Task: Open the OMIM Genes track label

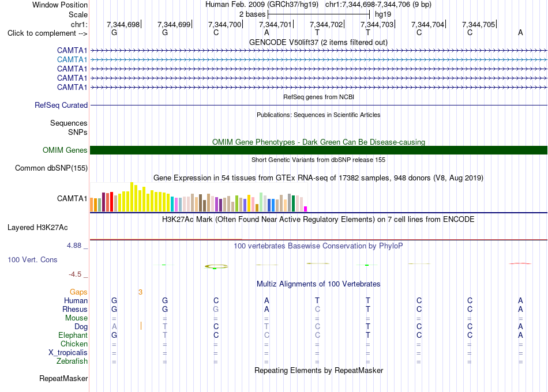Action: pos(65,150)
